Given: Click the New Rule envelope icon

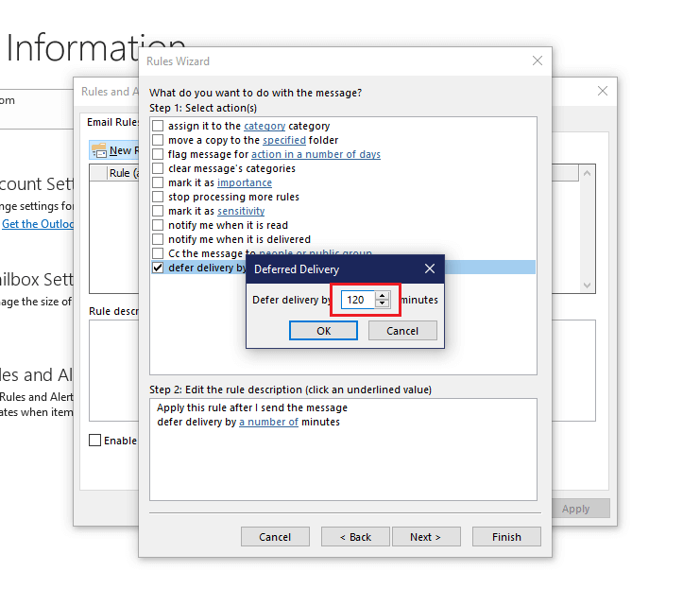Looking at the screenshot, I should click(98, 150).
